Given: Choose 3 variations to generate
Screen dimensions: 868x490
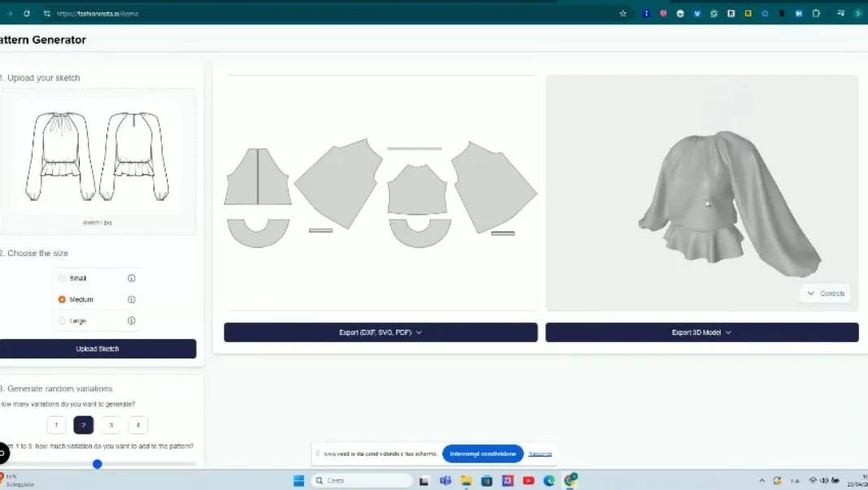Looking at the screenshot, I should coord(111,425).
